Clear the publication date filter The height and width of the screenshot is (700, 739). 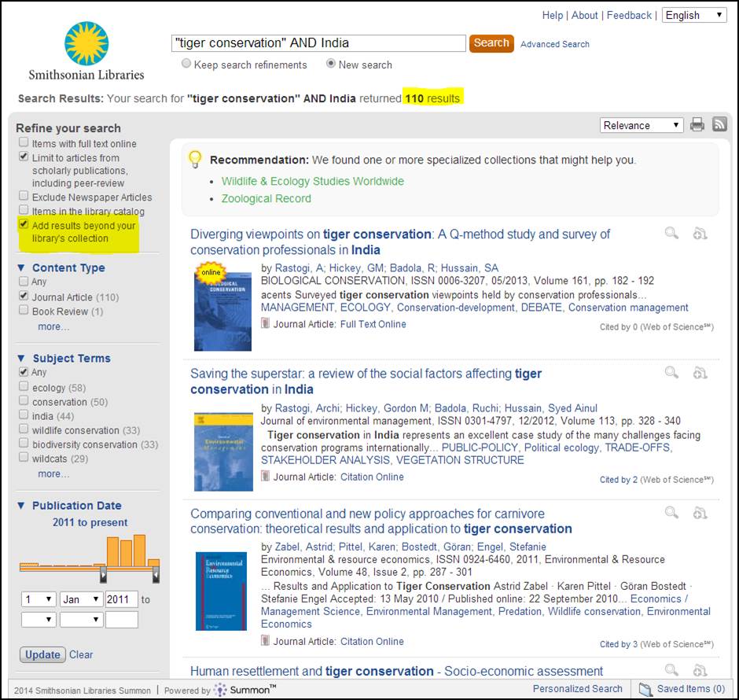point(81,654)
